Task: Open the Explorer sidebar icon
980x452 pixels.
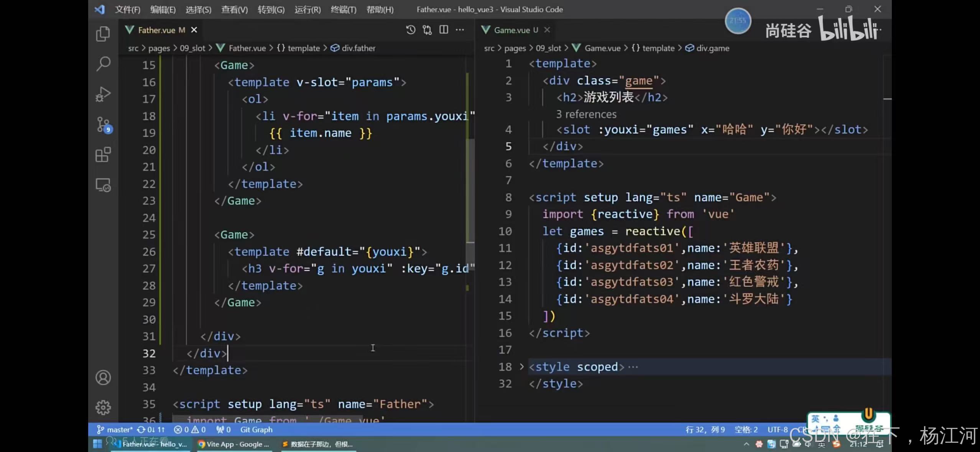Action: [x=103, y=34]
